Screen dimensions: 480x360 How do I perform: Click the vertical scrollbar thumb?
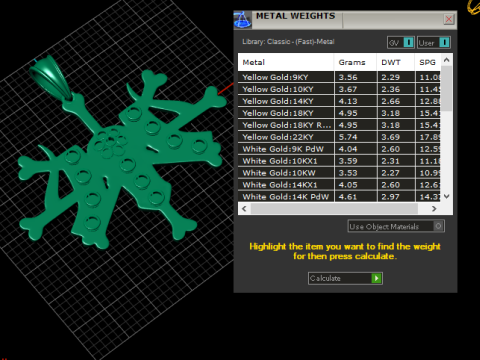pyautogui.click(x=447, y=88)
